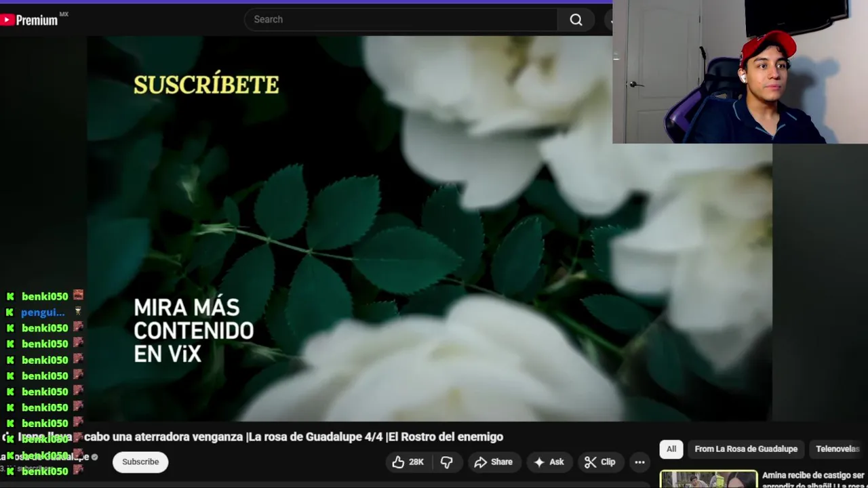Click the pengui... chat username

pyautogui.click(x=43, y=312)
